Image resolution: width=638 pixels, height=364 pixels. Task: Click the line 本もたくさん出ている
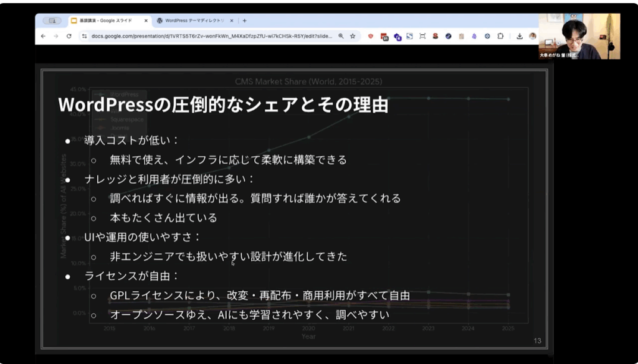point(164,218)
